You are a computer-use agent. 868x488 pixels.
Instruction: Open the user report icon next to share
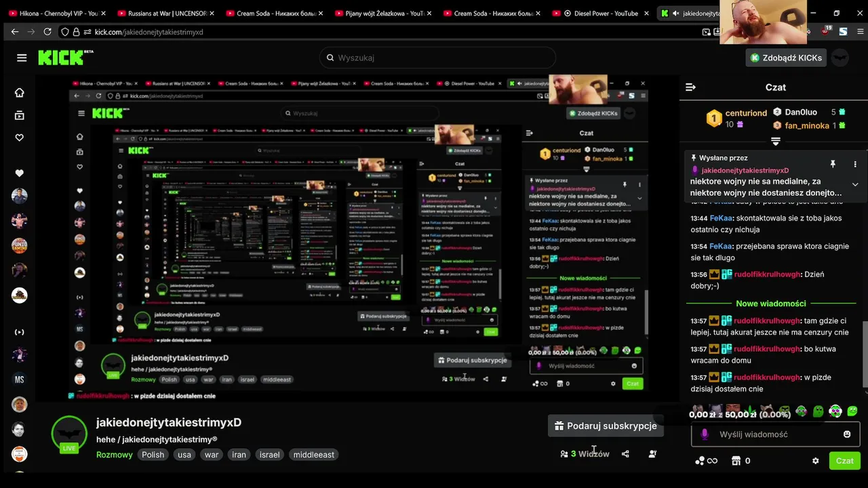(x=652, y=454)
